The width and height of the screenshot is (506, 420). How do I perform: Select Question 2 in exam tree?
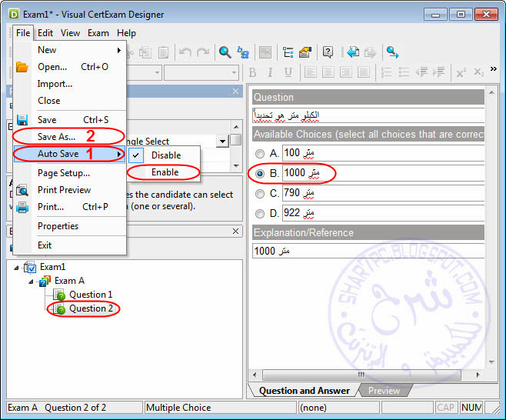click(91, 308)
